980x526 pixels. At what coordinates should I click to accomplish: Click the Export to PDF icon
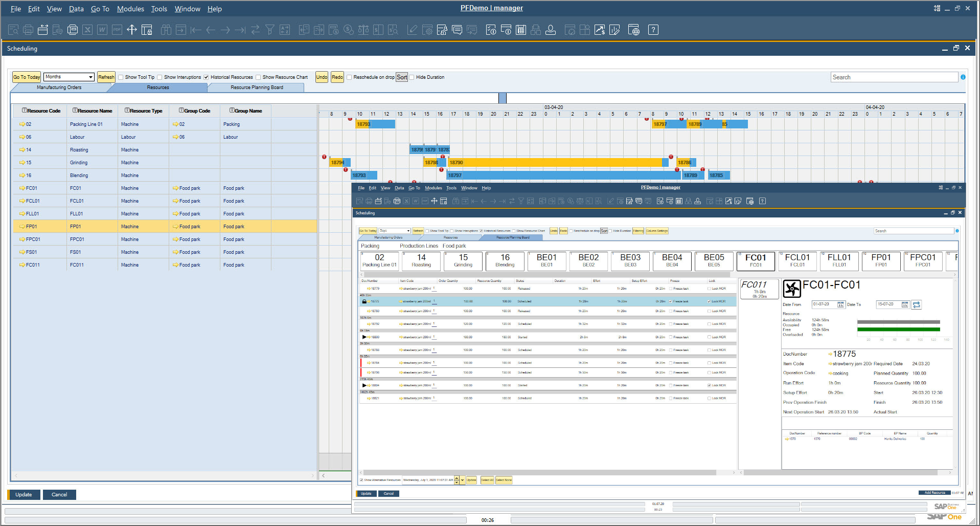[x=117, y=30]
